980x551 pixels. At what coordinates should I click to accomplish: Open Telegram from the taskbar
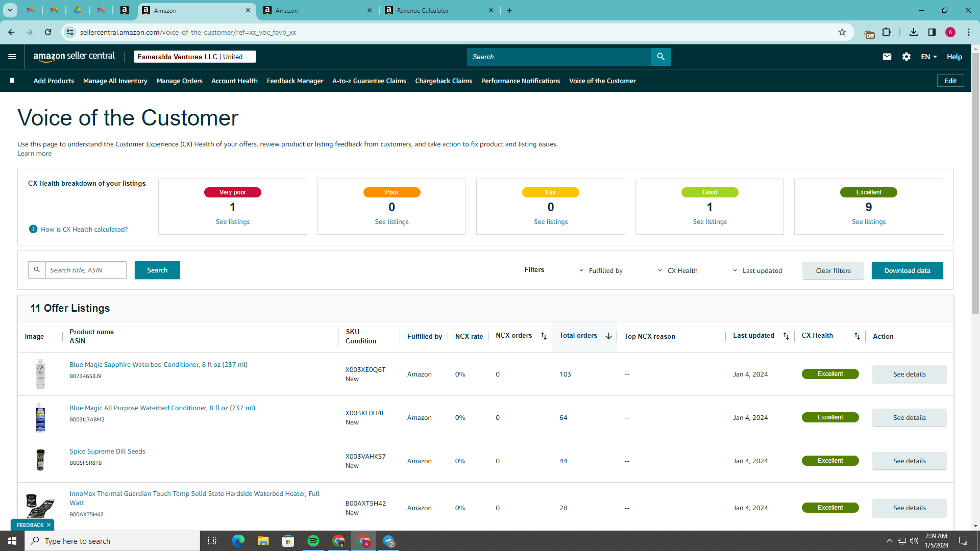[x=388, y=541]
